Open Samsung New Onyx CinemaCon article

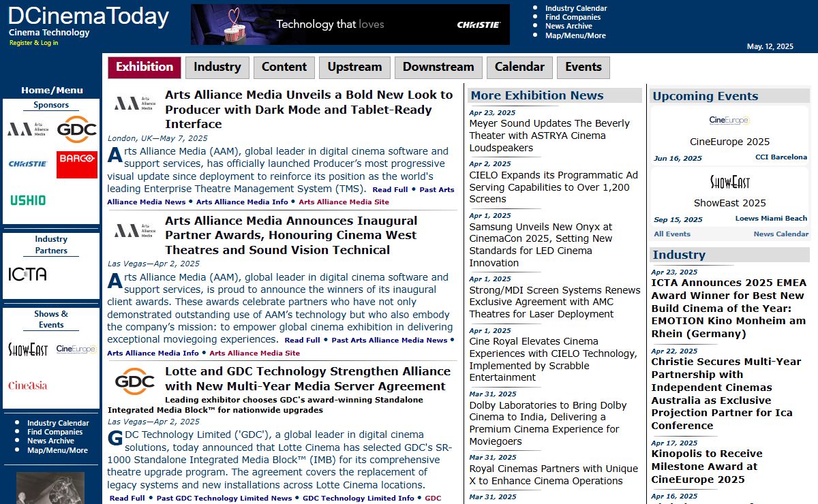click(541, 245)
